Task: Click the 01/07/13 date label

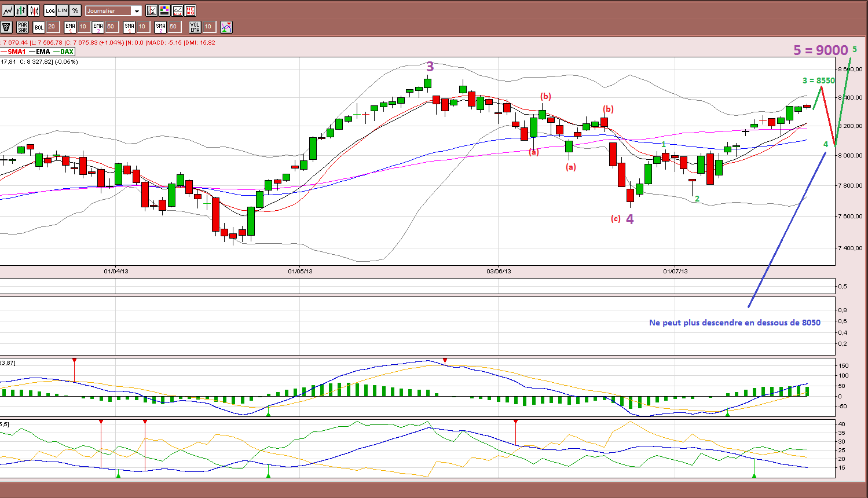Action: [x=675, y=271]
